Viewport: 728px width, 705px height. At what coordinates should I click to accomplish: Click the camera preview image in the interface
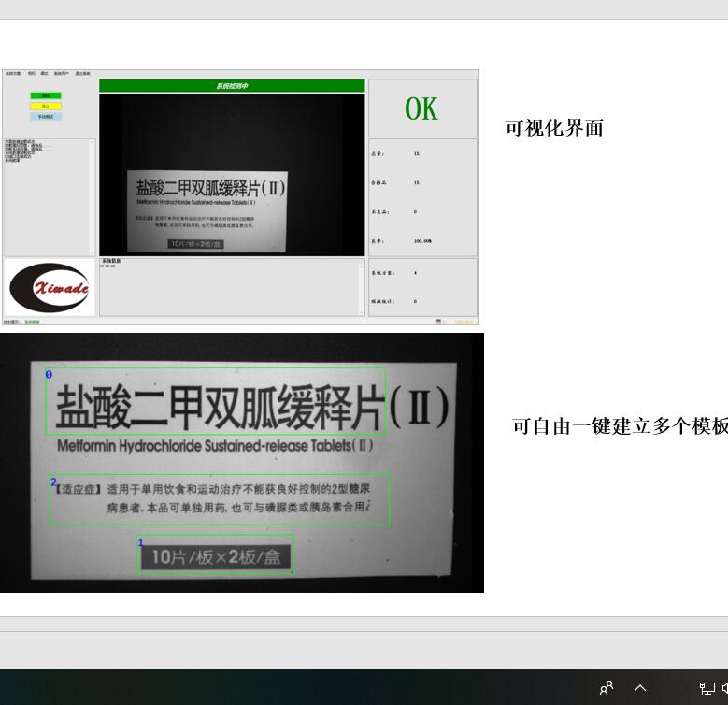coord(232,174)
